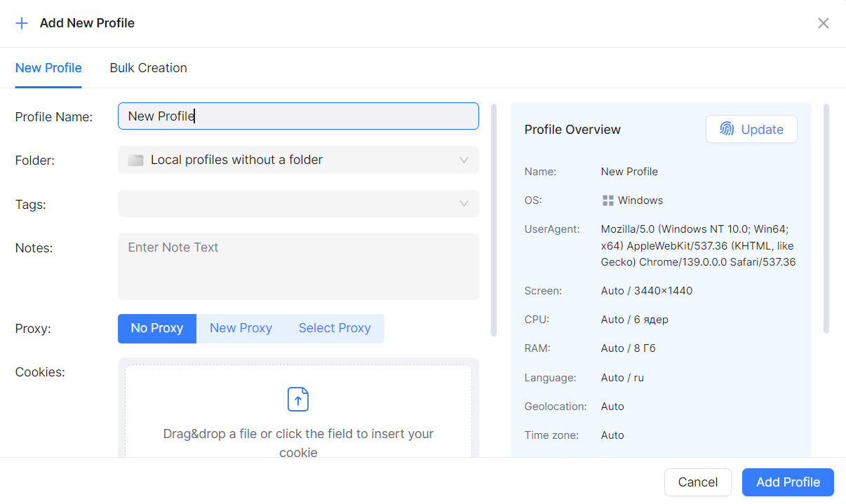Switch to the Bulk Creation tab
Viewport: 846px width, 504px height.
pos(148,67)
